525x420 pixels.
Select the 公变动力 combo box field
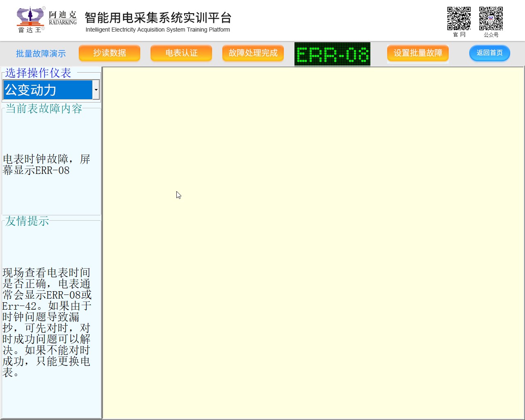[48, 90]
